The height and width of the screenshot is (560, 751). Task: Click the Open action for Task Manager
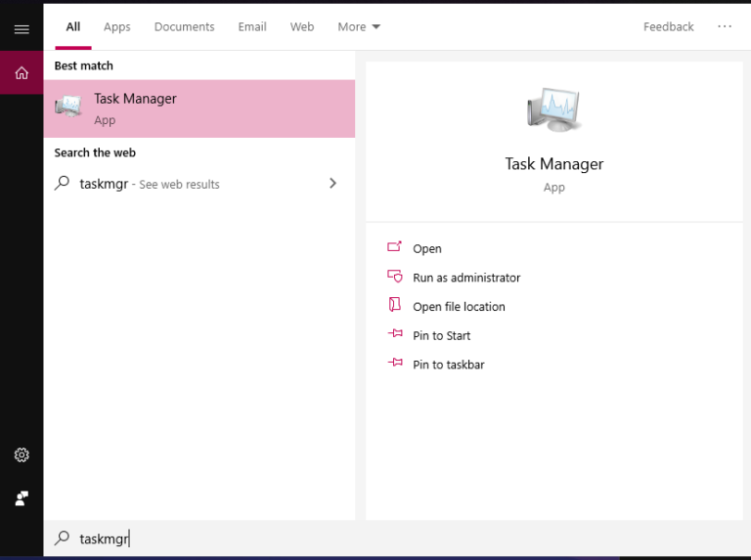pyautogui.click(x=426, y=249)
